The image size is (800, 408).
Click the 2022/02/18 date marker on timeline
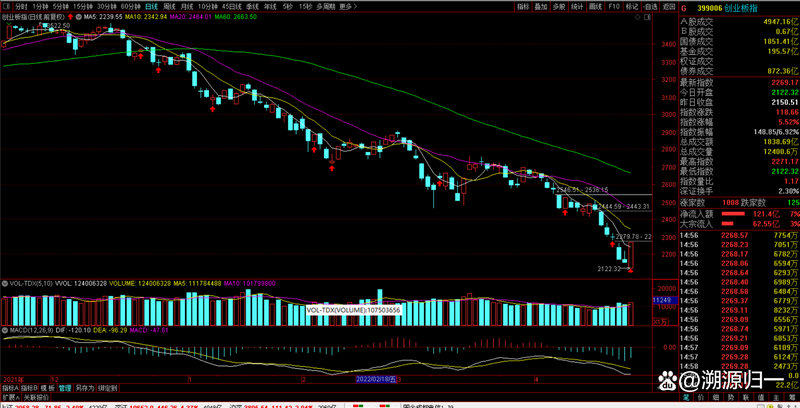(x=376, y=379)
